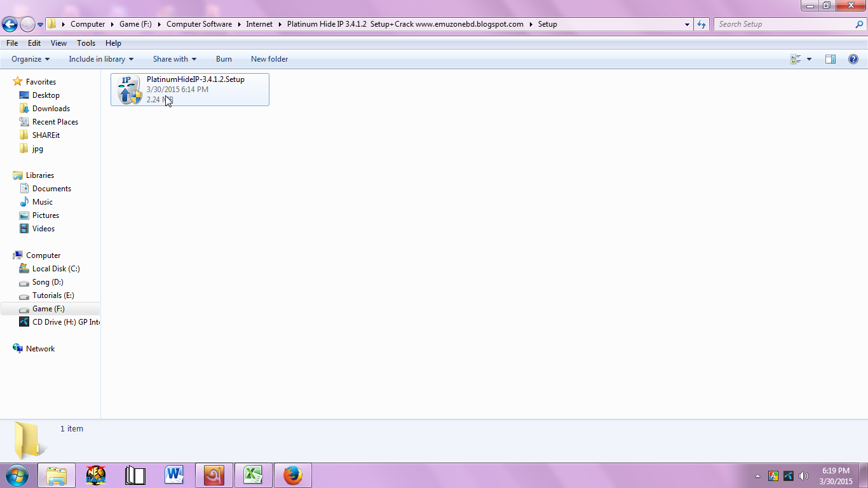The width and height of the screenshot is (868, 488).
Task: Open Microsoft Excel from the taskbar
Action: point(253,475)
